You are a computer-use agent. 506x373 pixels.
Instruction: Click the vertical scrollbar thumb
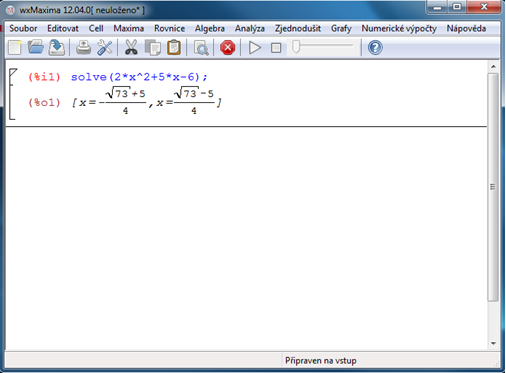pyautogui.click(x=493, y=187)
